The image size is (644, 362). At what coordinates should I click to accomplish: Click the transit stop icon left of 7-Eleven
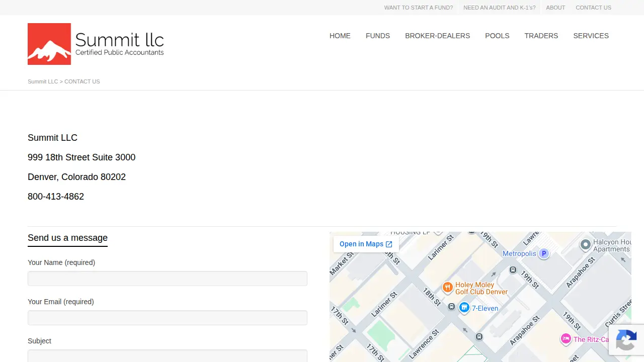click(x=452, y=307)
